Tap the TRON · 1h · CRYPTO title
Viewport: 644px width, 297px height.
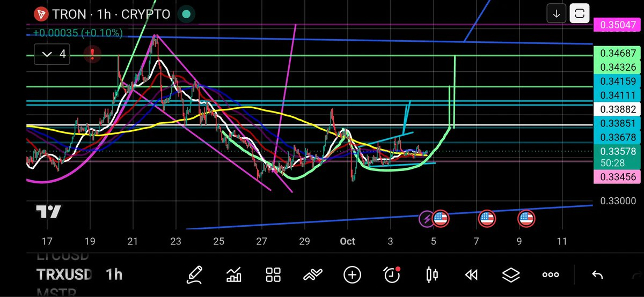click(112, 13)
